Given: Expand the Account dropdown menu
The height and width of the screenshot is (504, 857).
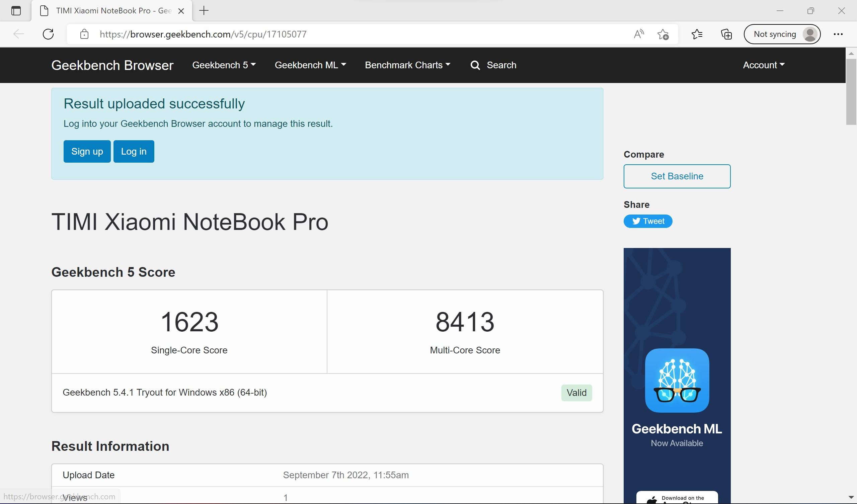Looking at the screenshot, I should click(764, 65).
